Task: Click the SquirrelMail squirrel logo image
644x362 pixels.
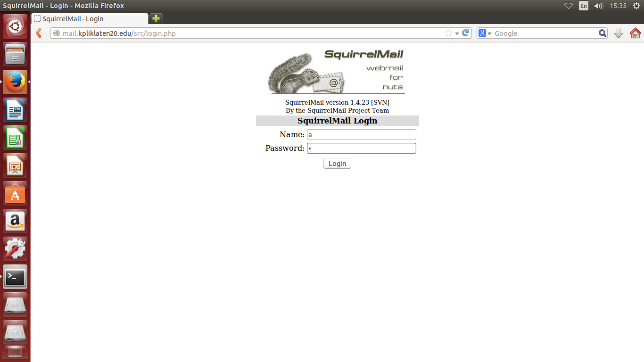Action: pos(336,71)
